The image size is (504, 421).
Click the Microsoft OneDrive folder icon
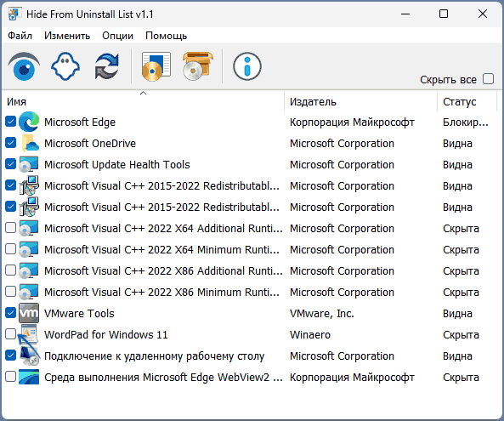tap(30, 143)
